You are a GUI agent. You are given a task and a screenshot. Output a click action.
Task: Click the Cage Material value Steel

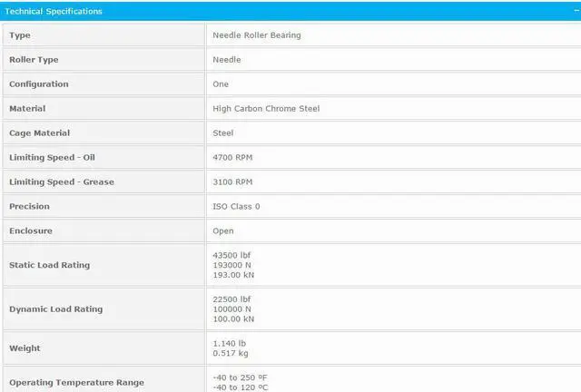tap(223, 133)
